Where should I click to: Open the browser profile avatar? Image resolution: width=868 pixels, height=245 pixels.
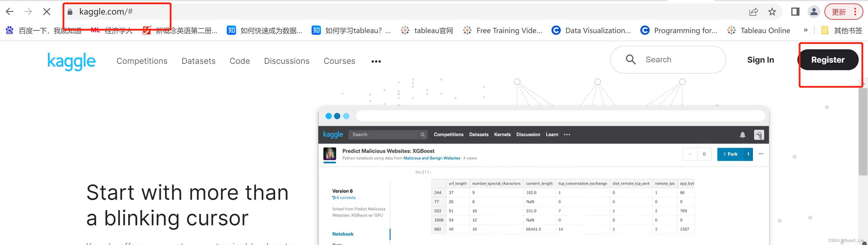tap(814, 12)
